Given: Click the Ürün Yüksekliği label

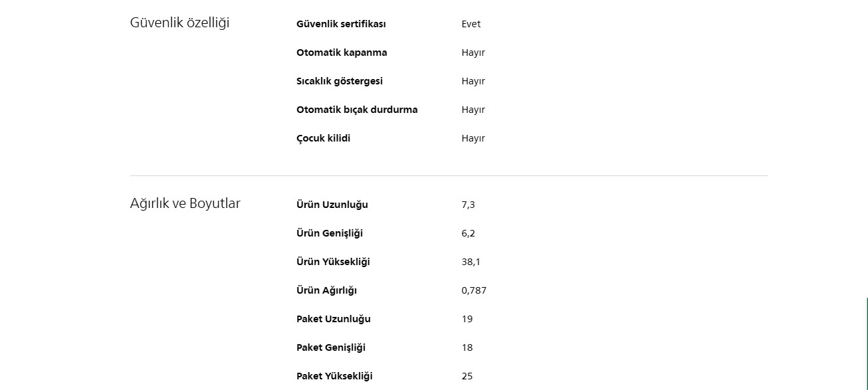Looking at the screenshot, I should (x=333, y=262).
